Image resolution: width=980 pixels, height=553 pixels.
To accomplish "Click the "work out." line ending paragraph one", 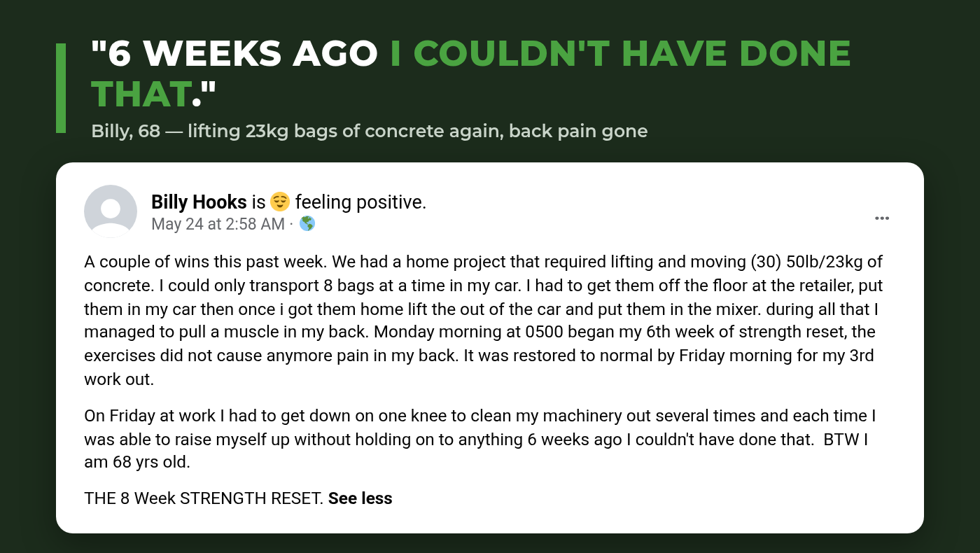I will click(x=118, y=379).
